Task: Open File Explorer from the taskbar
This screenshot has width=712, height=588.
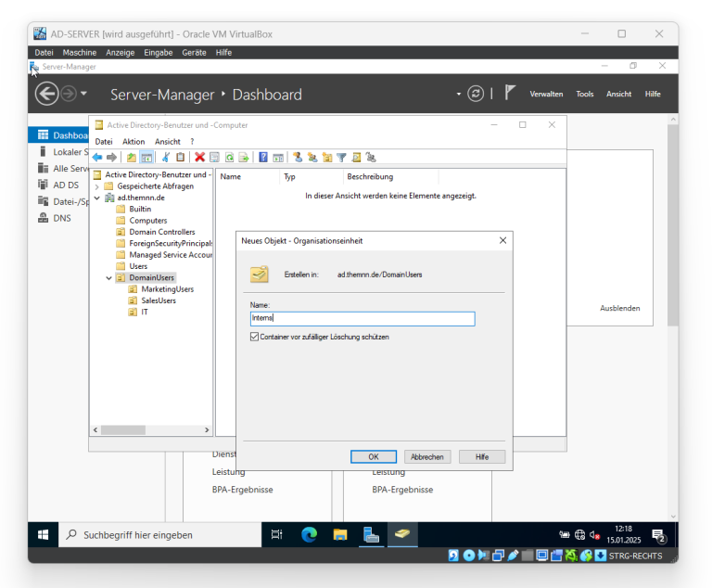Action: [x=340, y=535]
